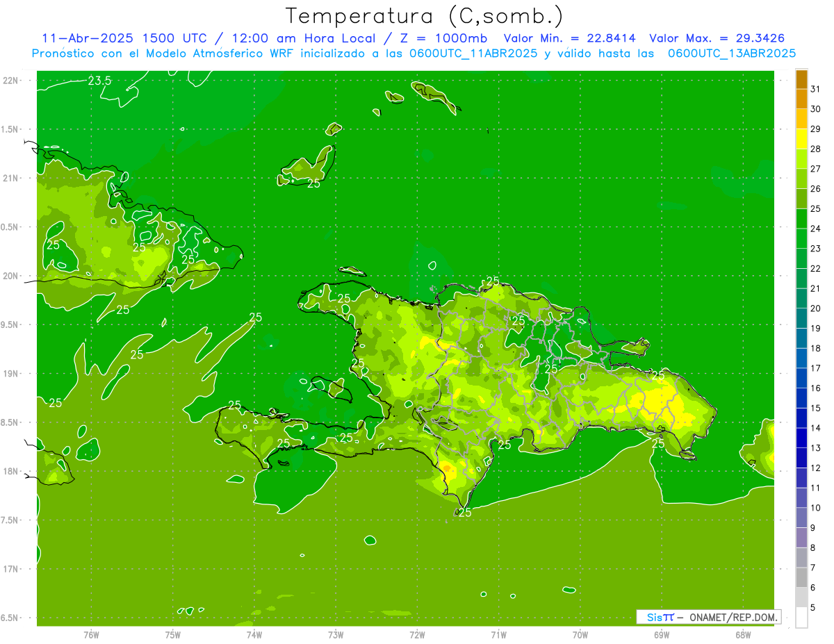834x644 pixels.
Task: Click the "15" color scale label
Action: (816, 408)
